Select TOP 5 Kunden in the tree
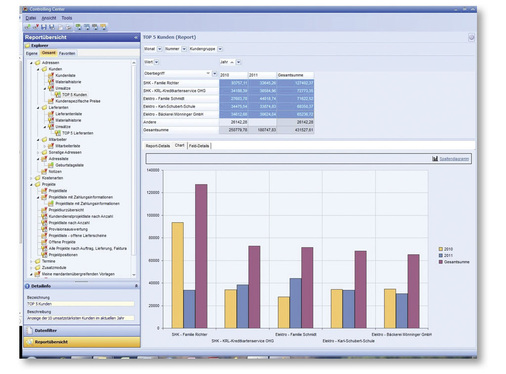The height and width of the screenshot is (374, 506). (x=74, y=95)
